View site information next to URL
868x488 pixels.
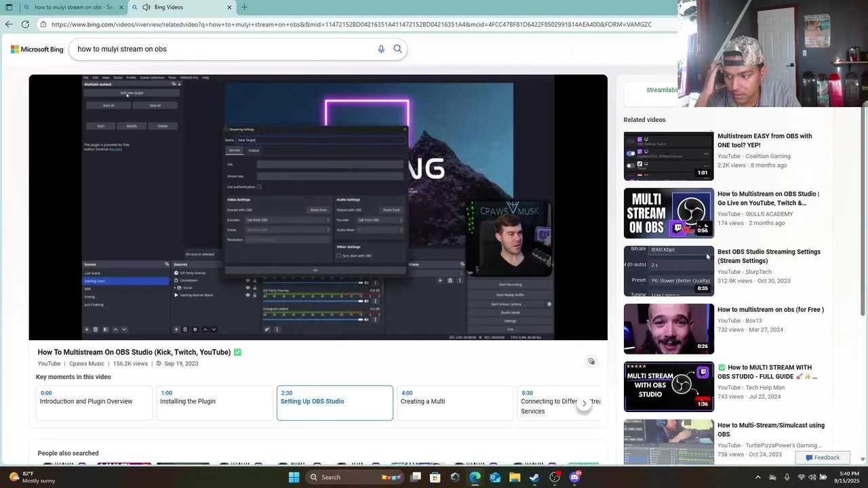click(43, 24)
